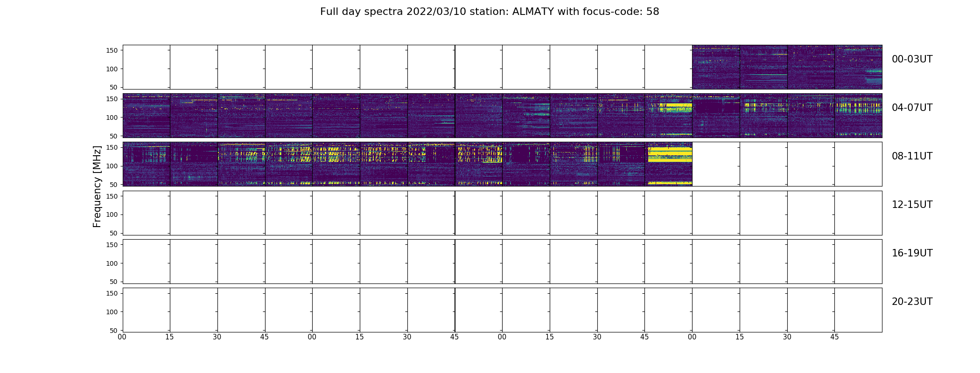Open the last spectrogram panel of the 04-07UT row
The image size is (980, 373).
[x=858, y=116]
